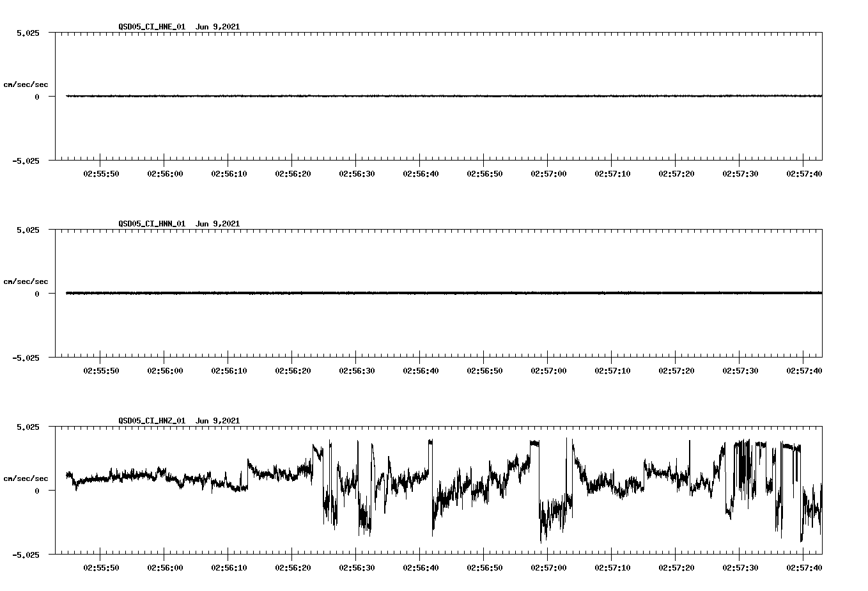
Task: Click the QSD05_CI_HNE_01 plot title
Action: pos(179,26)
